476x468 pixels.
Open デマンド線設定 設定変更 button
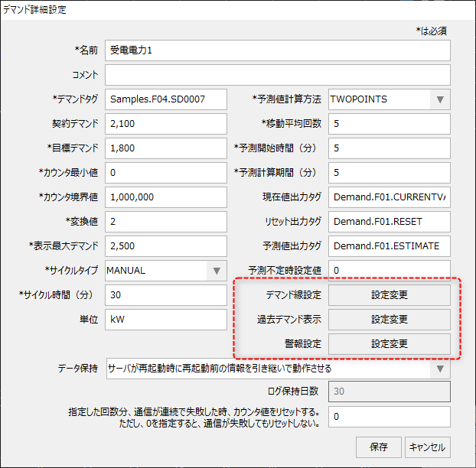(x=390, y=294)
